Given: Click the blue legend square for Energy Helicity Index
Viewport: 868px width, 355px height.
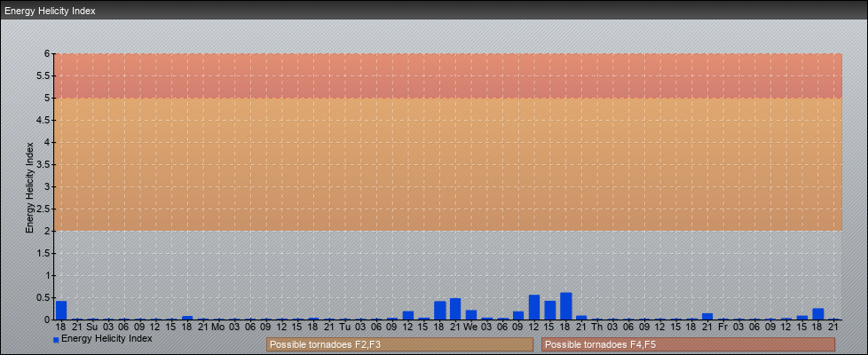Looking at the screenshot, I should (56, 340).
